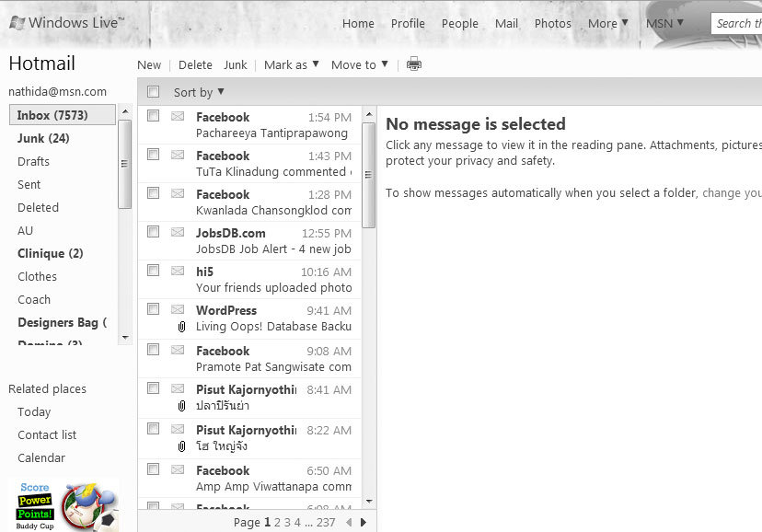Viewport: 762px width, 532px height.
Task: Jump to page 237 of messages
Action: tap(326, 522)
